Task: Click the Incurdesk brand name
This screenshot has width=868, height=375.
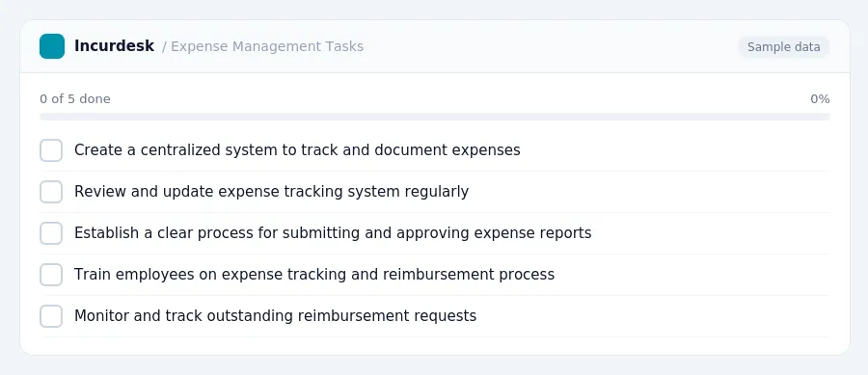Action: [x=114, y=46]
